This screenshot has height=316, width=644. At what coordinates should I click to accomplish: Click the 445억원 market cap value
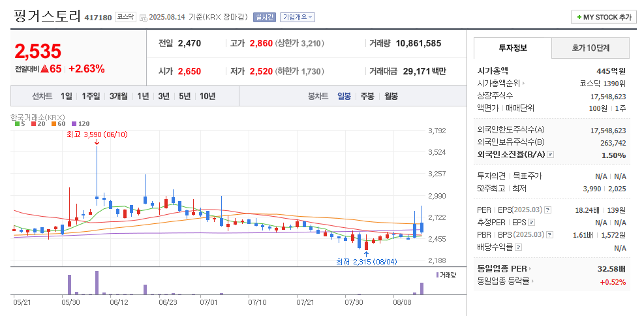point(611,71)
